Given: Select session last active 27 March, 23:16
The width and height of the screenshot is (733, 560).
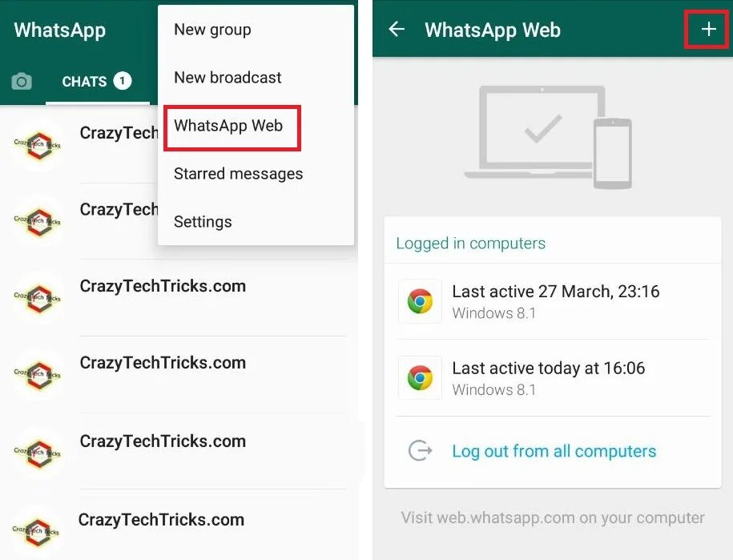Looking at the screenshot, I should pos(553,301).
